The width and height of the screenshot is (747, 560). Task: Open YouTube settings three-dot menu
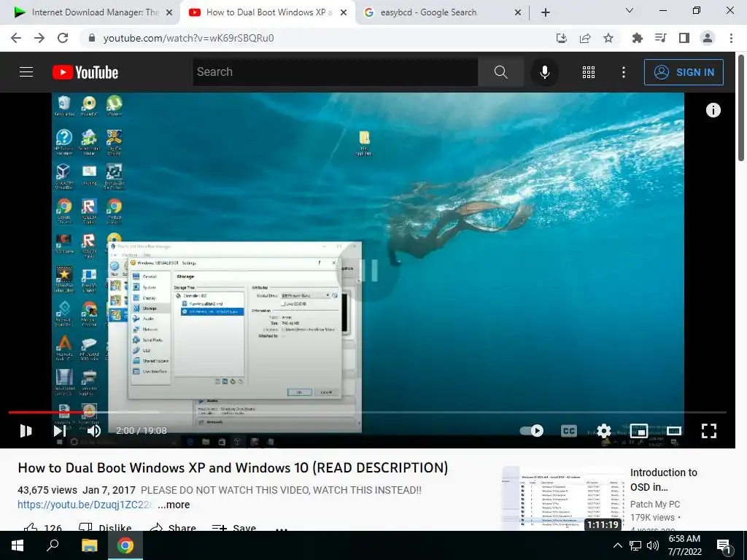(624, 72)
